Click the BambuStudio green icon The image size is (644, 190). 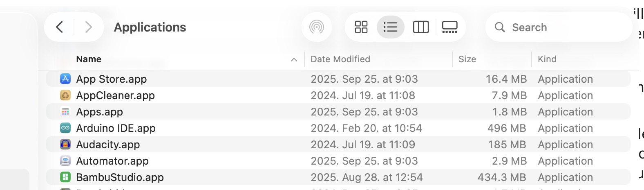pos(65,177)
